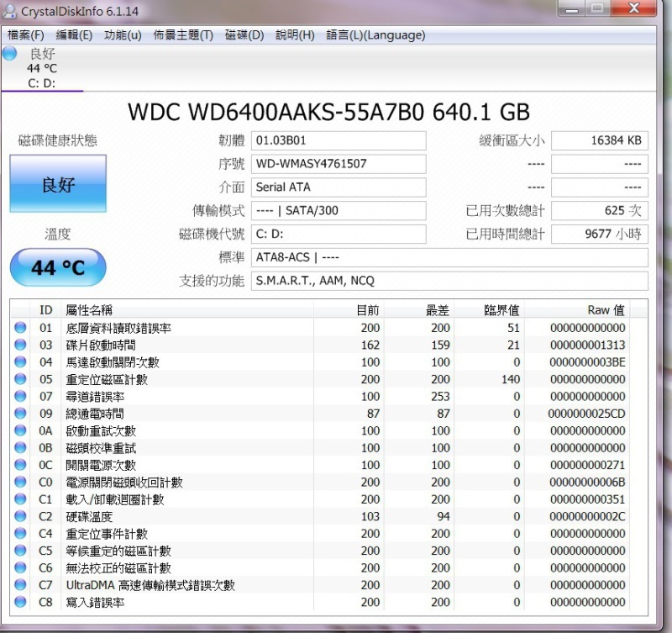Click the standard field ATA8-ACS
The image size is (672, 633).
point(449,257)
